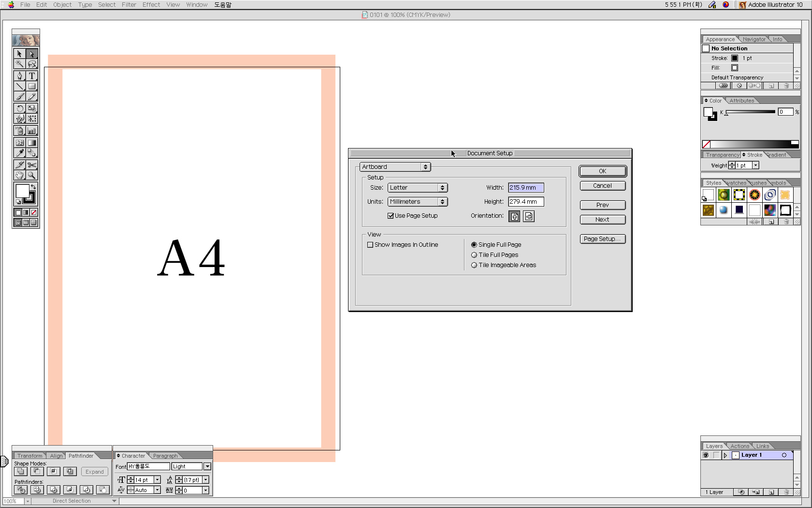812x508 pixels.
Task: Select Tile Full Pages radio option
Action: point(474,255)
